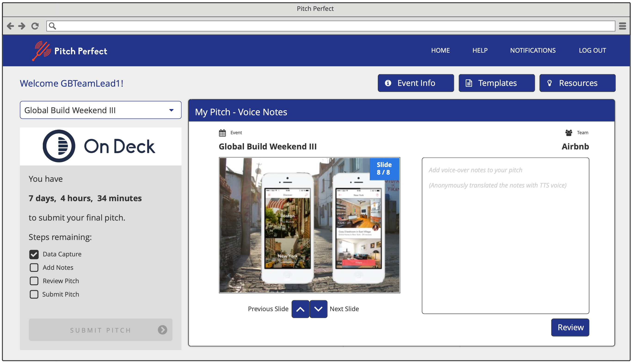Expand the Global Build Weekend III dropdown
Viewport: 634px width, 364px height.
pyautogui.click(x=101, y=110)
